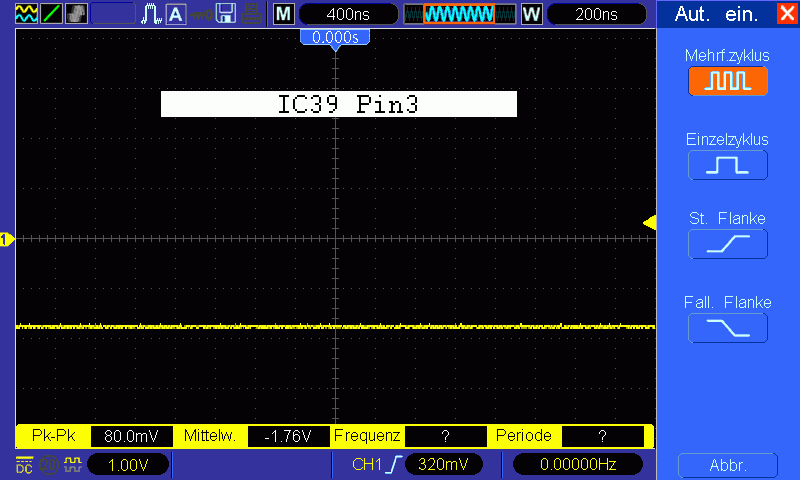
Task: Open the 200ns window timebase field
Action: coord(596,14)
